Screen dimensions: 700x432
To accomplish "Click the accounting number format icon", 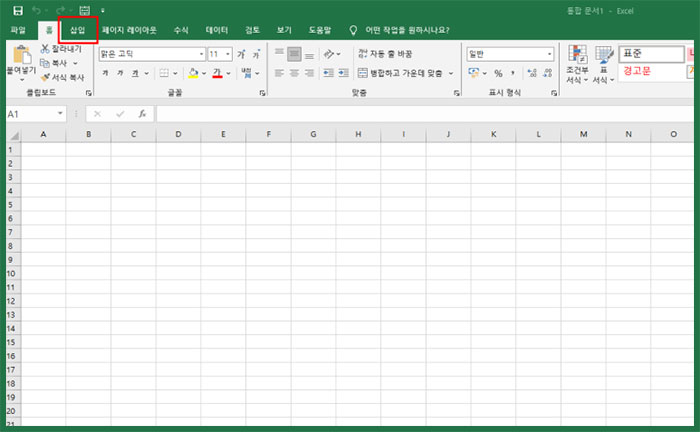I will 473,73.
